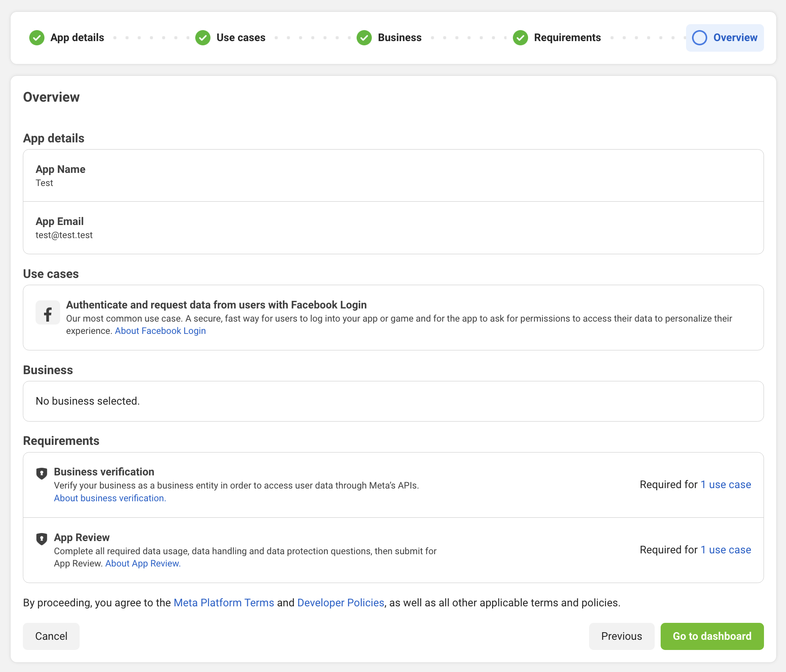Open the About App Review link

click(143, 564)
